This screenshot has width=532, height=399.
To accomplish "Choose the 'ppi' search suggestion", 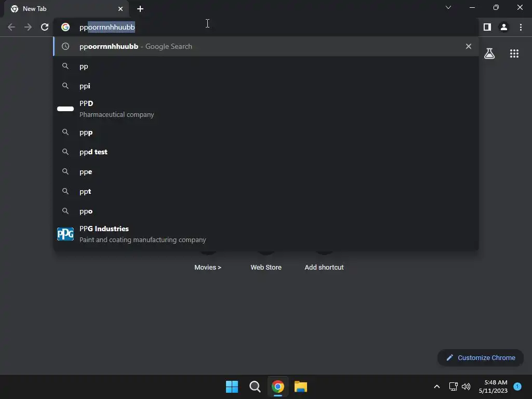I will (x=266, y=86).
